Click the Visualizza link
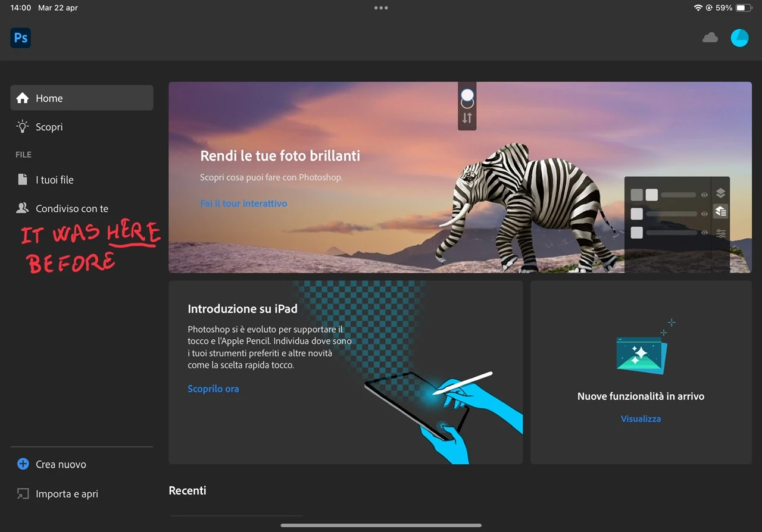The width and height of the screenshot is (762, 532). point(641,419)
